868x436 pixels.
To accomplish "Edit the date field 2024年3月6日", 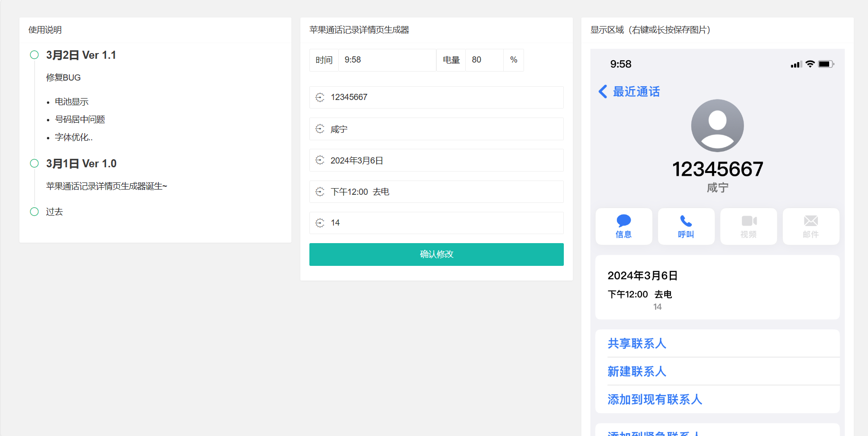I will (436, 160).
